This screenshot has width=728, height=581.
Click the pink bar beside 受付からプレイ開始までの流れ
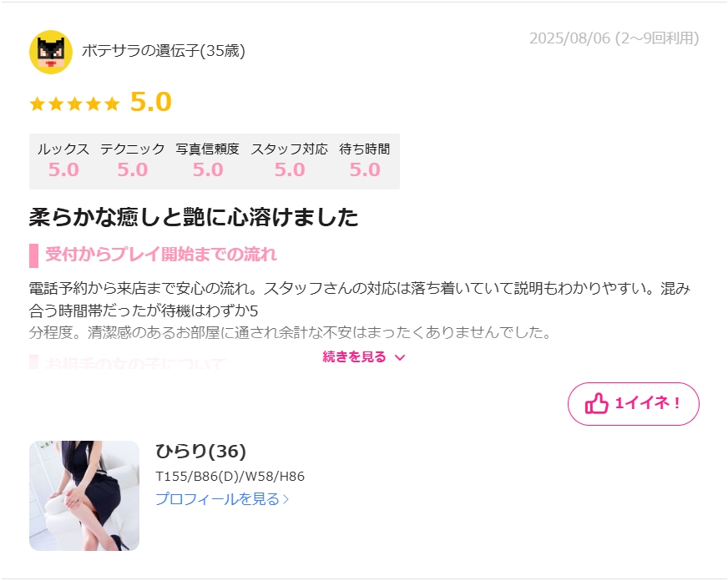(x=33, y=255)
